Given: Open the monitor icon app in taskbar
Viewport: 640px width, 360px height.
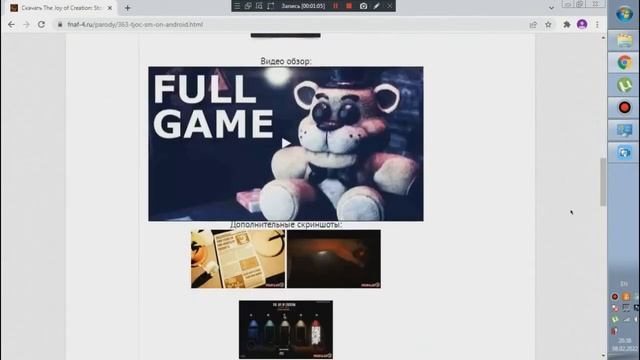Looking at the screenshot, I should pos(624,130).
